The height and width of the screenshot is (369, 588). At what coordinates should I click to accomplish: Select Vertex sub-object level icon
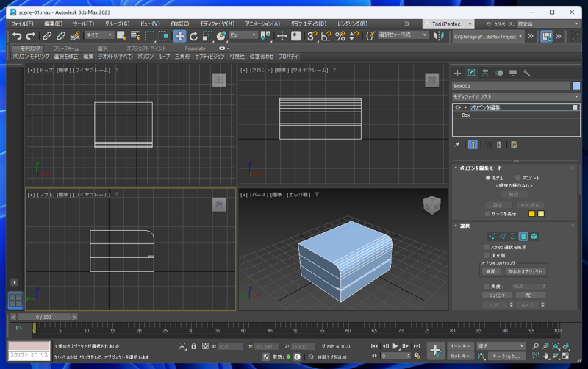pyautogui.click(x=492, y=236)
